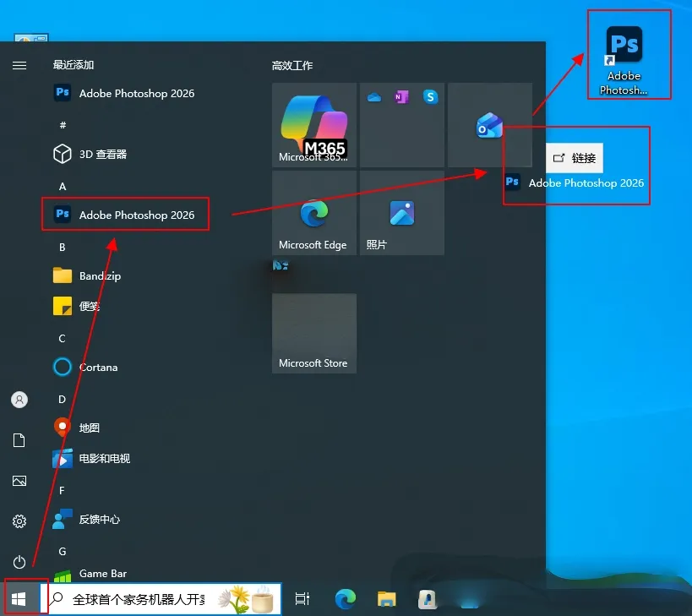Expand the Start menu hamburger navigation
This screenshot has width=692, height=616.
point(19,66)
